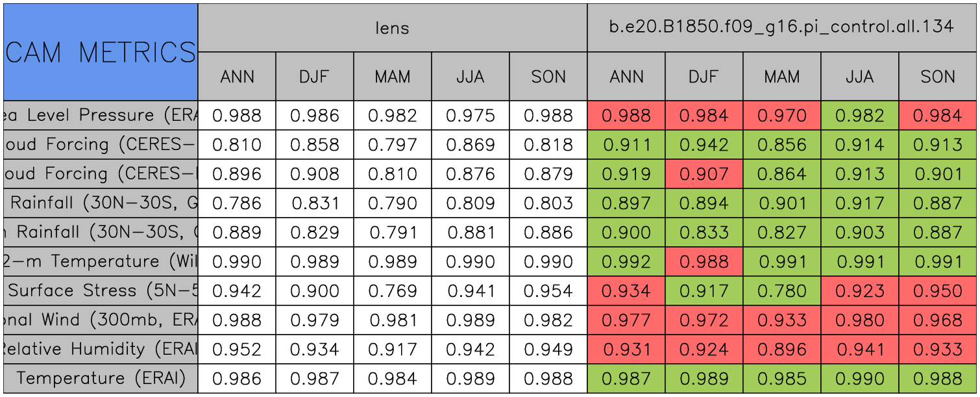Select the 2-m Temperature row label
980x397 pixels.
101,262
